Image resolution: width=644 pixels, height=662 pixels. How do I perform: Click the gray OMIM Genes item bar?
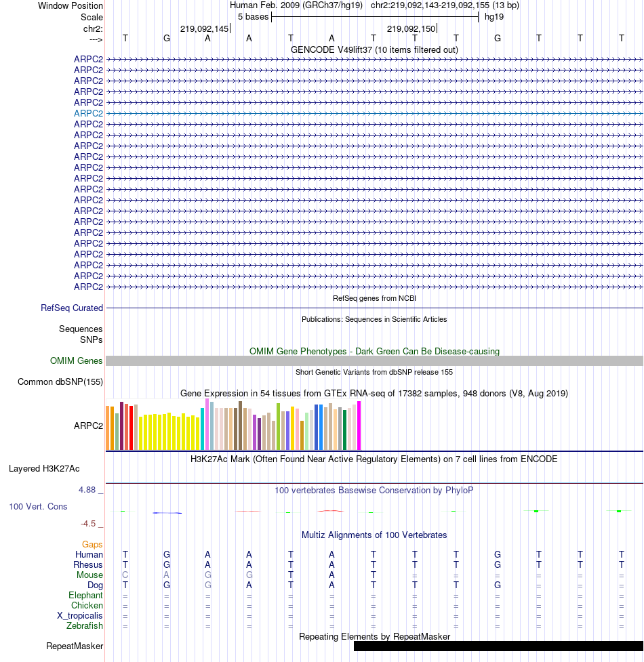pyautogui.click(x=374, y=361)
